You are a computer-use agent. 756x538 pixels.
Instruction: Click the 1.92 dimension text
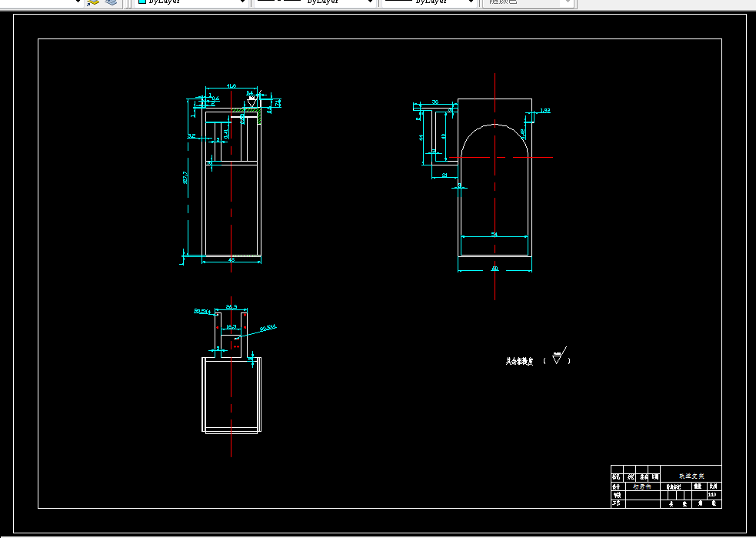[545, 111]
